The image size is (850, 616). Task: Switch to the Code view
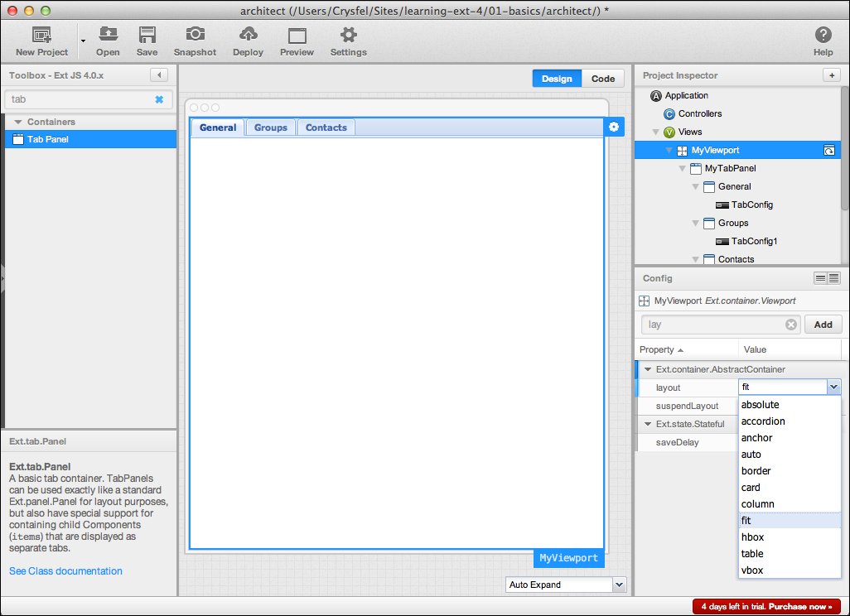pyautogui.click(x=603, y=79)
